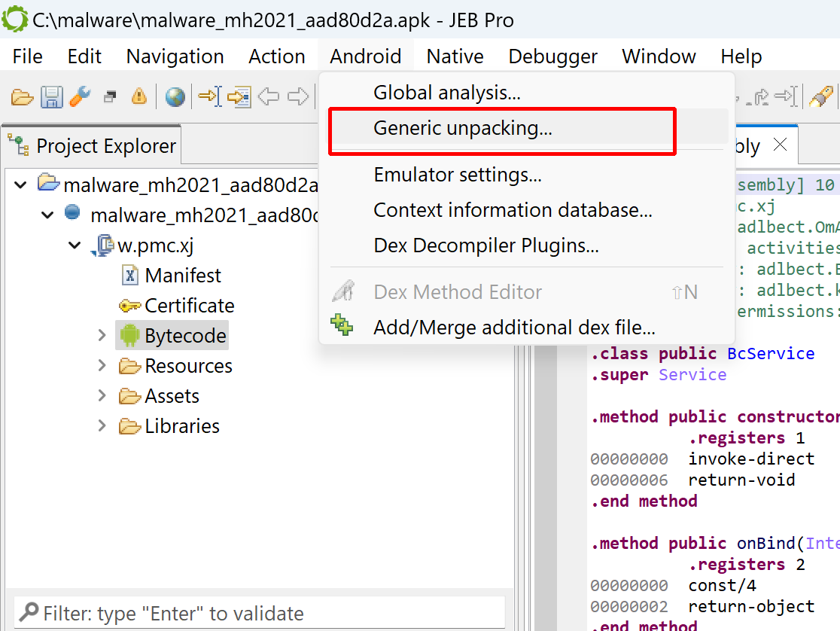
Task: Select Add/Merge additional dex file
Action: click(x=514, y=328)
